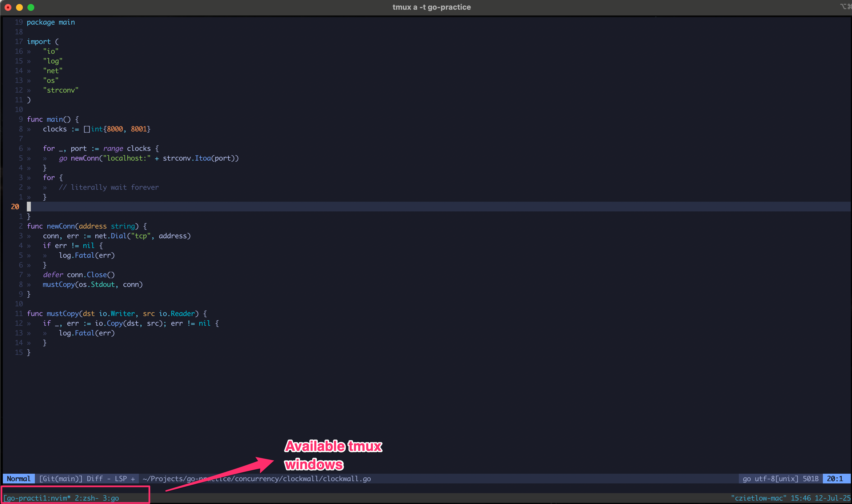Click log.Fatal(err) inside newConn
Viewport: 852px width, 504px height.
point(87,255)
